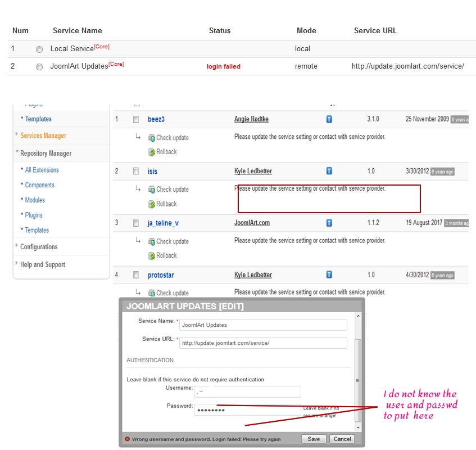The image size is (476, 450).
Task: Select Modules under Repository Manager
Action: pyautogui.click(x=35, y=200)
